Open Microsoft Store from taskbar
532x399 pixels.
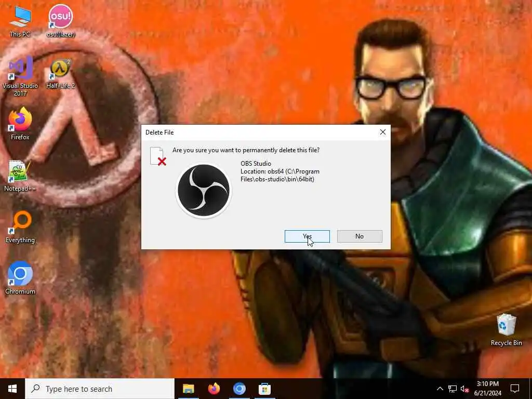click(264, 389)
